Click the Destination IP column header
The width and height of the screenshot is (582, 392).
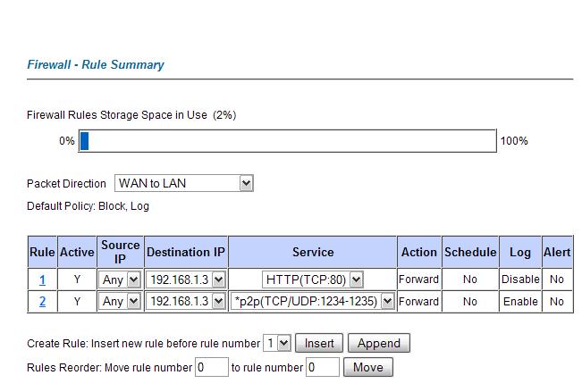(186, 252)
